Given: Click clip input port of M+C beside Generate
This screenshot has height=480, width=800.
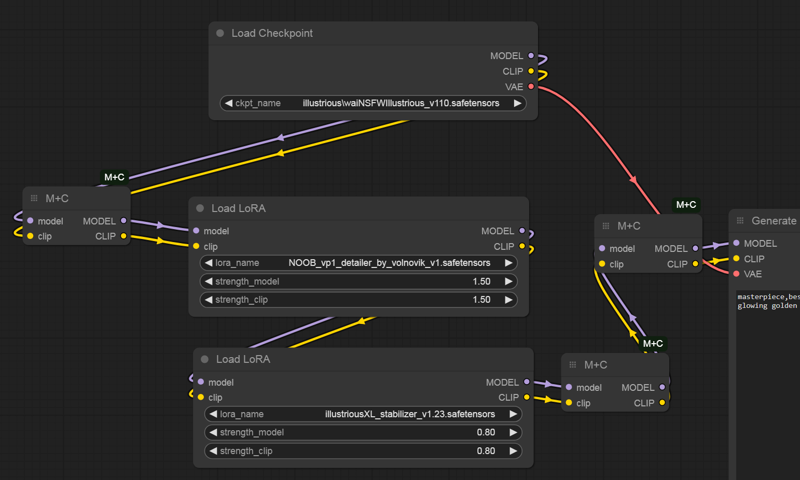Looking at the screenshot, I should tap(602, 264).
